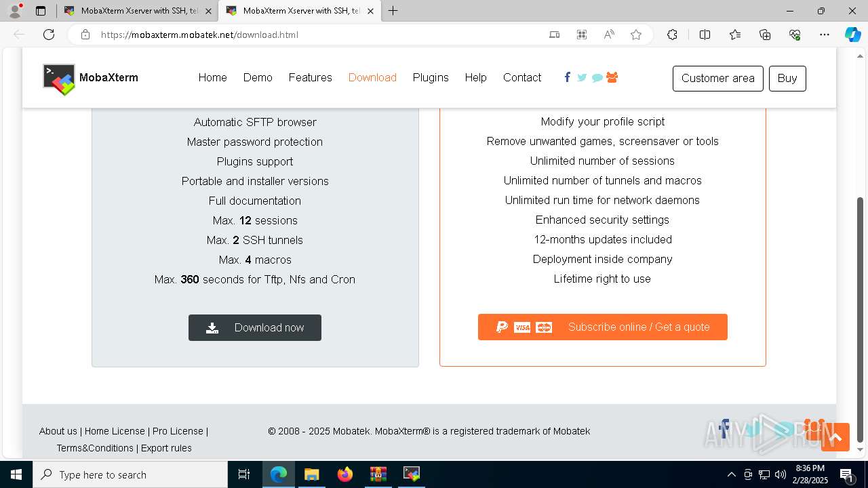Open the Read aloud icon
The image size is (868, 488).
point(609,35)
